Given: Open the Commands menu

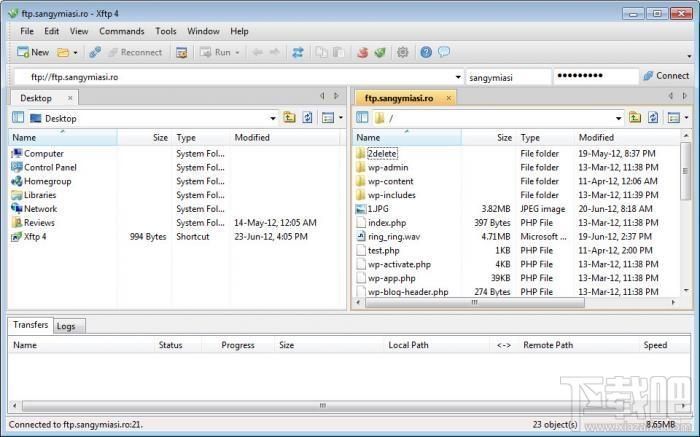Looking at the screenshot, I should (x=121, y=31).
